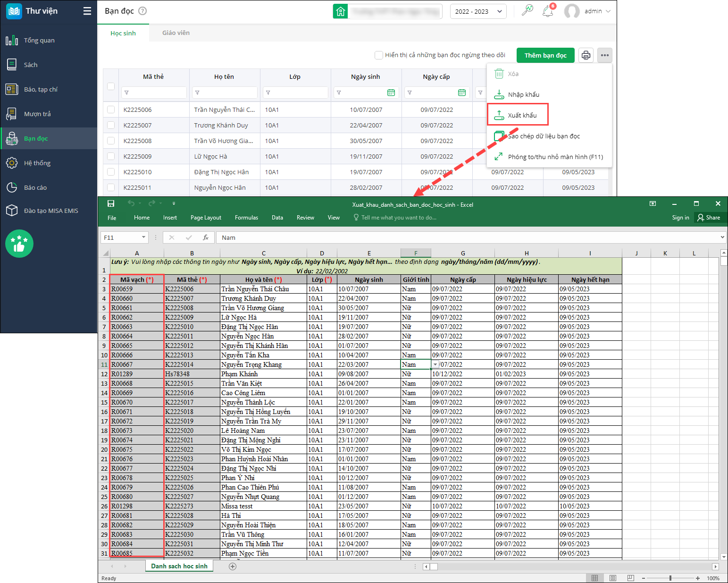The image size is (728, 583).
Task: Add a new sheet with plus icon
Action: click(233, 566)
